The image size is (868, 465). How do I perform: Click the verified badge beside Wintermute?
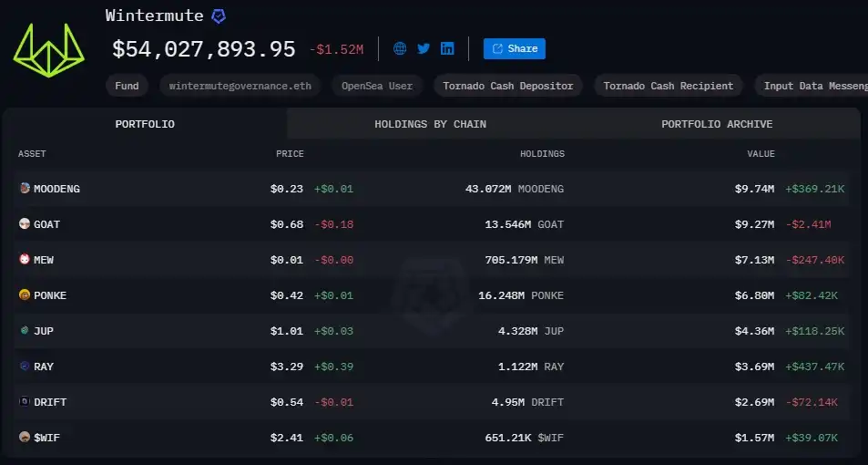(x=219, y=16)
